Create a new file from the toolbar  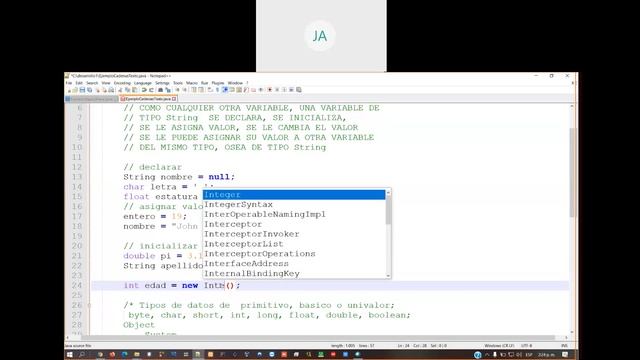pyautogui.click(x=69, y=90)
